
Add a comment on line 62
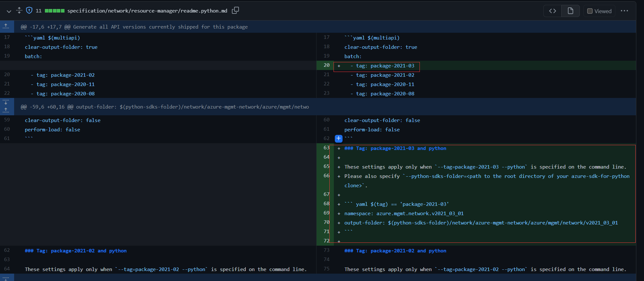(x=339, y=138)
